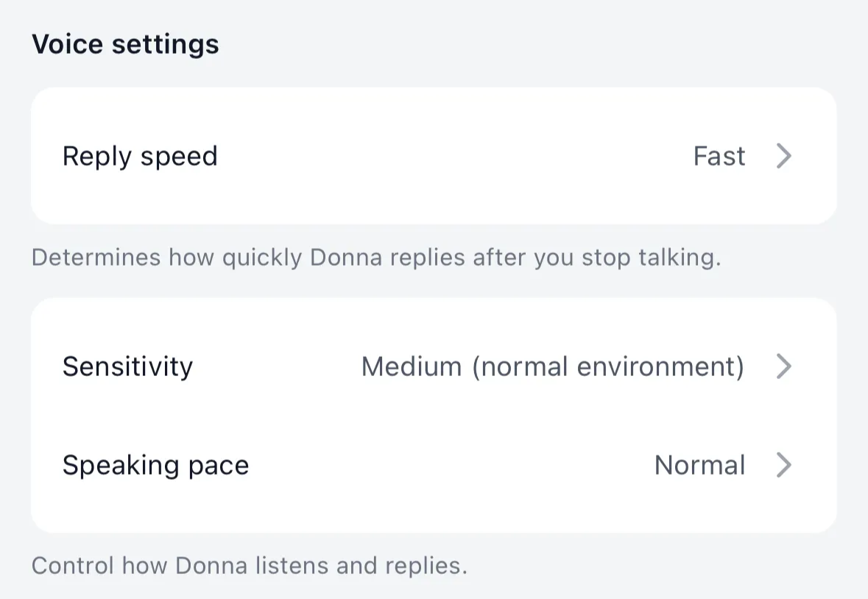Click the "Speaking pace" label
Screen dimensions: 868x599
coord(155,465)
